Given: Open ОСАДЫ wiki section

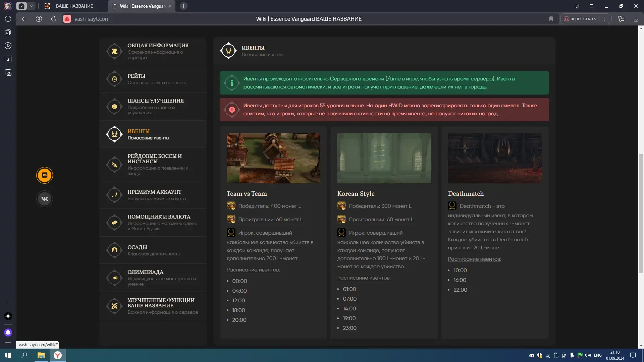Looking at the screenshot, I should click(x=153, y=250).
